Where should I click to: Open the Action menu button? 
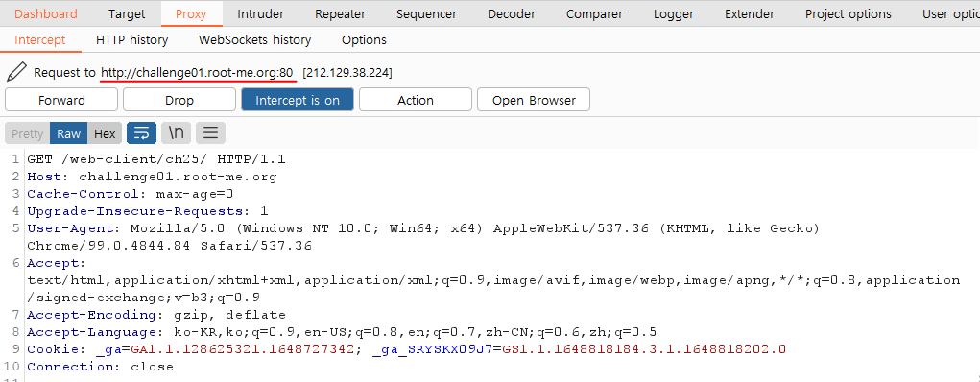coord(416,100)
